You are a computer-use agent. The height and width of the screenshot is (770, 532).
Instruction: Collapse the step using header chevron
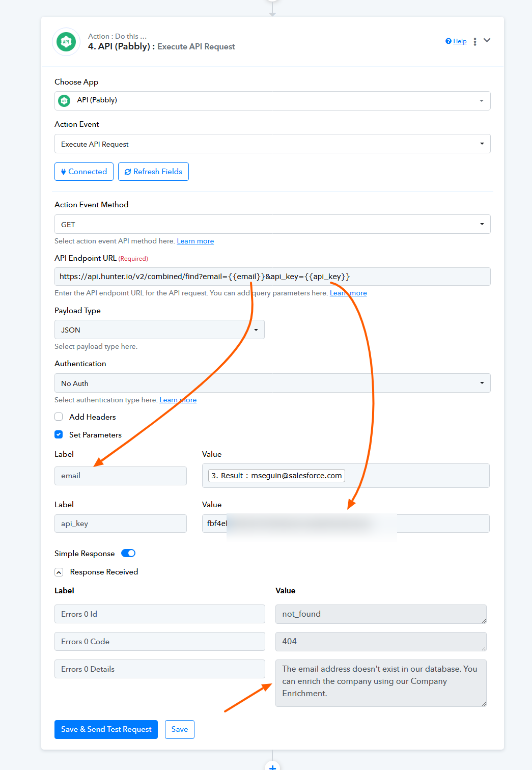coord(487,41)
